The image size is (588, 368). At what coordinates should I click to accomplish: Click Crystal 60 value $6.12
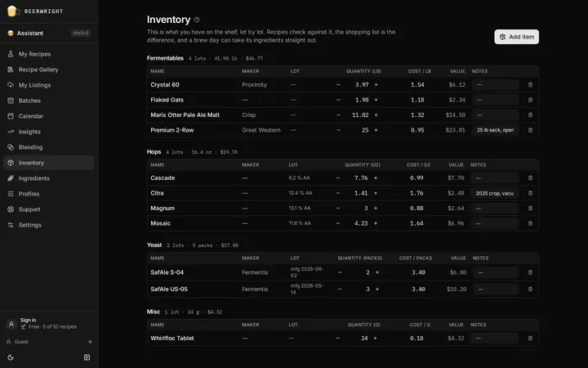457,85
